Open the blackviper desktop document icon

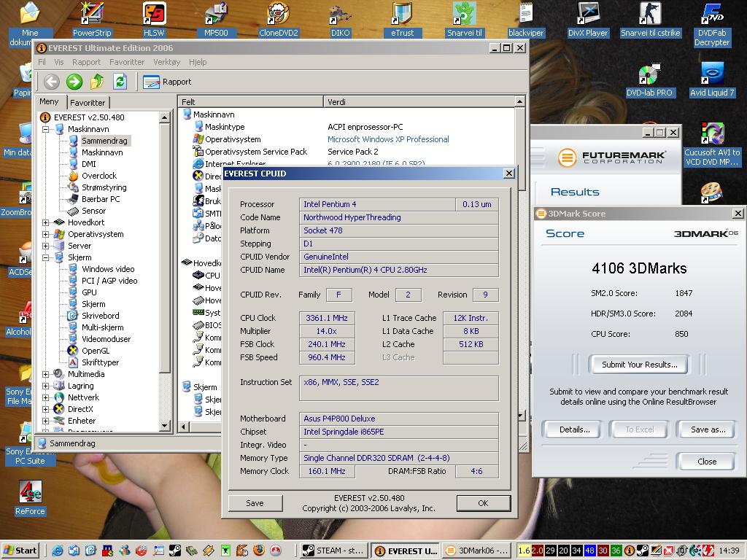[526, 20]
